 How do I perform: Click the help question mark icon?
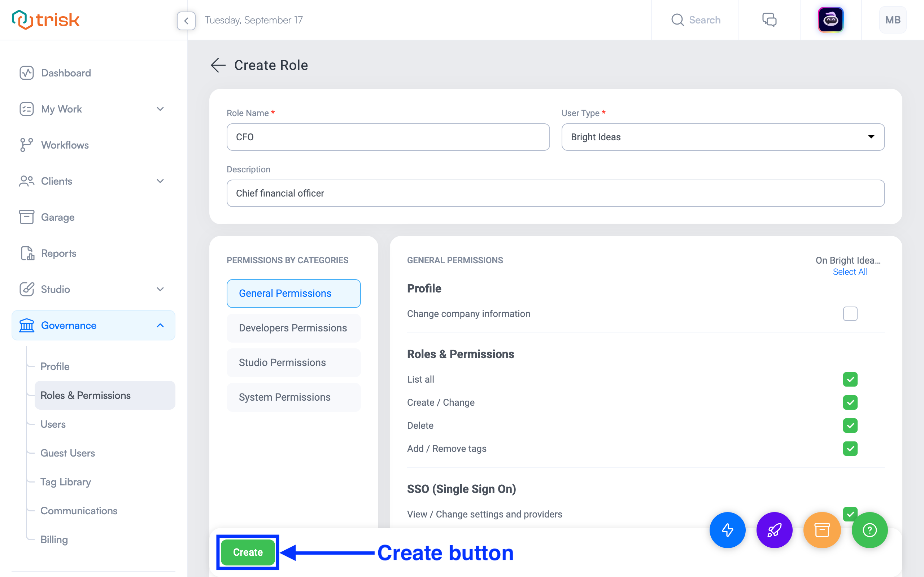pyautogui.click(x=870, y=530)
